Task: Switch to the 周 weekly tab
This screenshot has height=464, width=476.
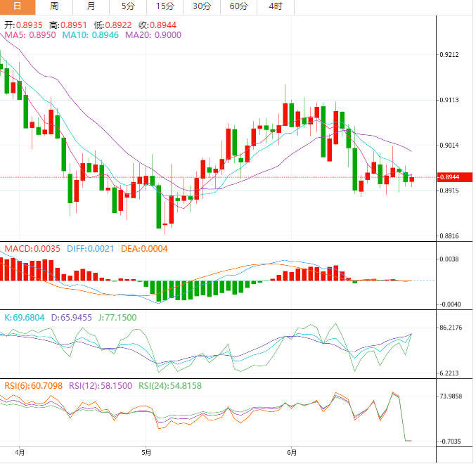Action: 55,6
